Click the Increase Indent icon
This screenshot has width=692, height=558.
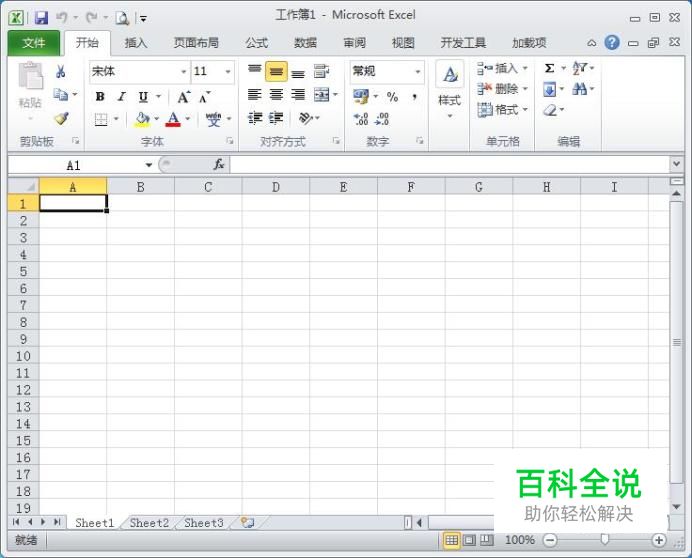[x=276, y=118]
